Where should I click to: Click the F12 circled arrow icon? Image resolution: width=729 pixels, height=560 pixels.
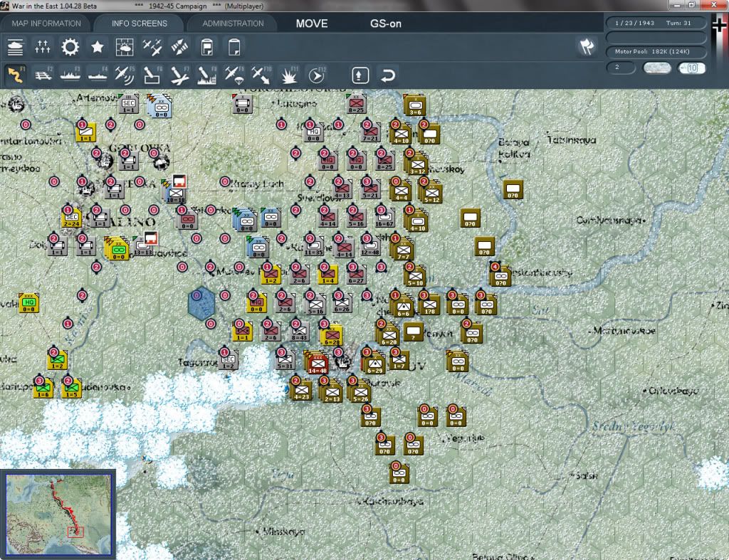316,75
